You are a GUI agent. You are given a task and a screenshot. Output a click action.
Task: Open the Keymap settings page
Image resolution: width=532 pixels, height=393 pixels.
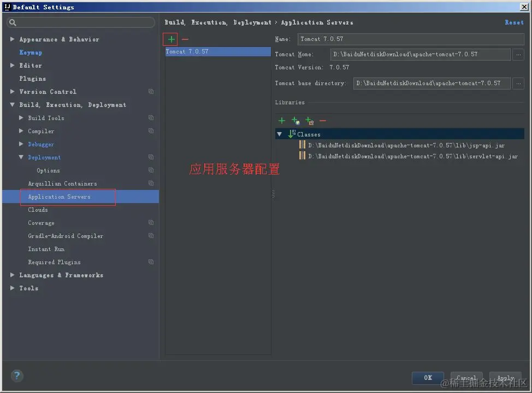[x=31, y=52]
